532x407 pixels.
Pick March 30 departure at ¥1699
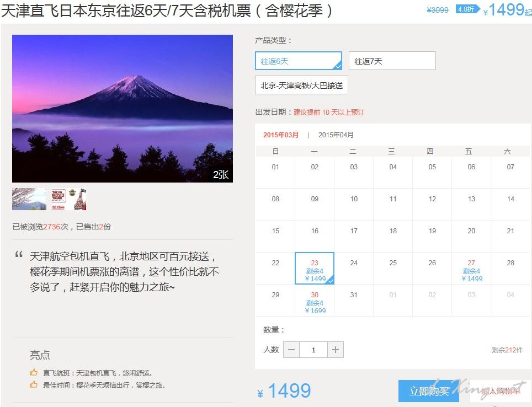coord(315,301)
